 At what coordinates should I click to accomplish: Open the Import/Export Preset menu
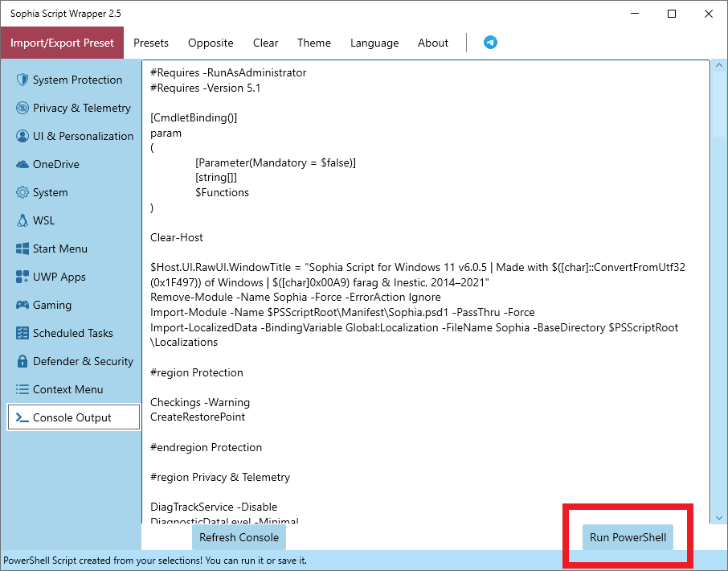[62, 43]
